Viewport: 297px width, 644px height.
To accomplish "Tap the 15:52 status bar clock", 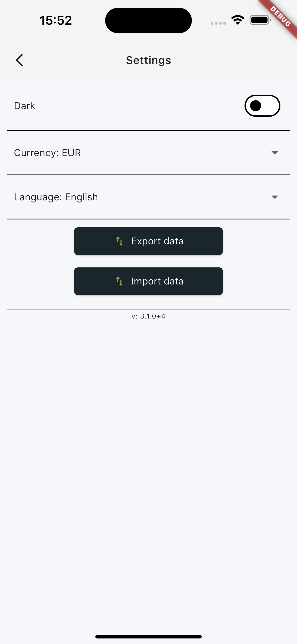I will pyautogui.click(x=56, y=20).
